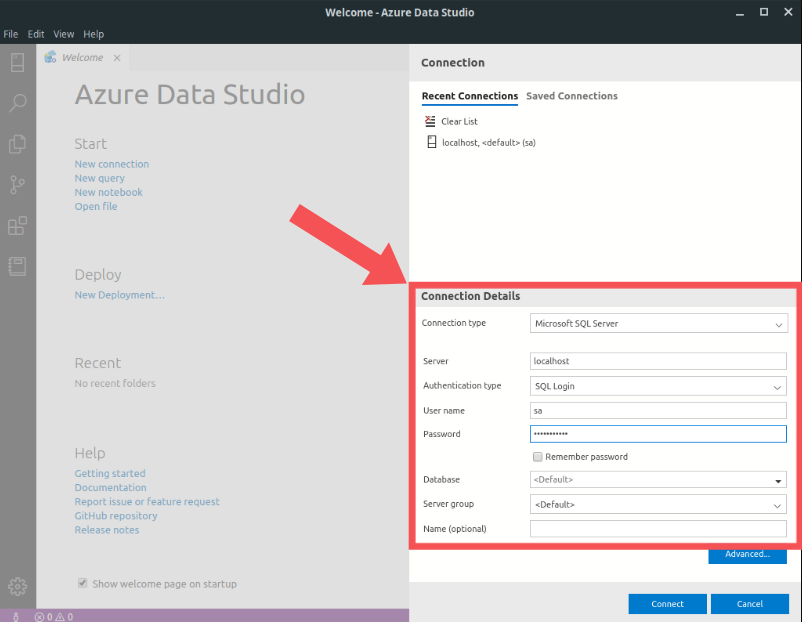Click the Password input field

[x=658, y=434]
